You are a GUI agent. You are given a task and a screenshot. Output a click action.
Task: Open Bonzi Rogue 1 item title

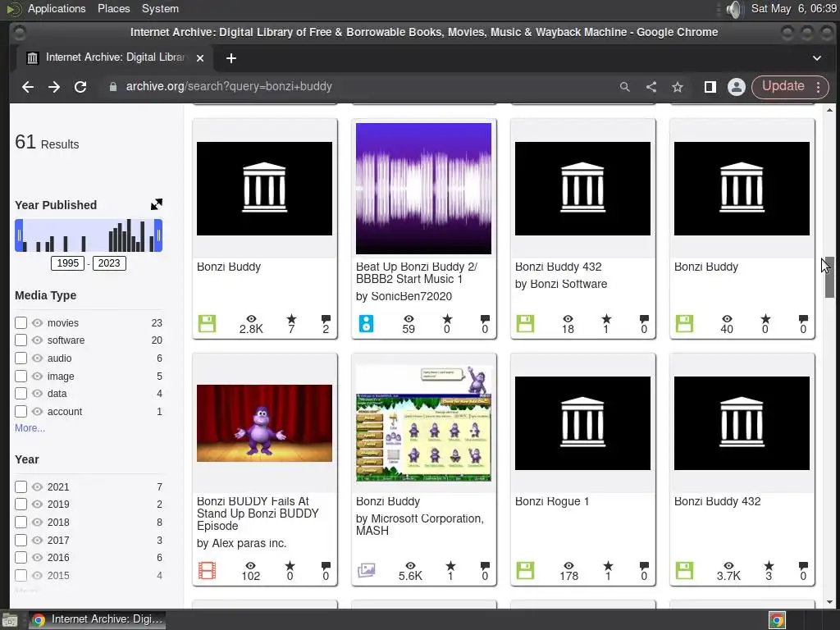click(x=552, y=501)
